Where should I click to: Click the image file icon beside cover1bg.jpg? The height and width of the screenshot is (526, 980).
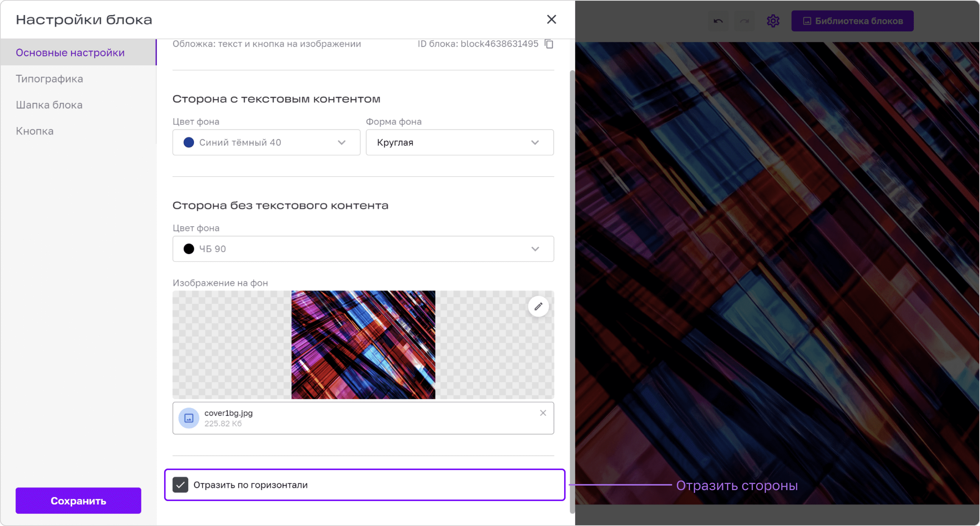[189, 418]
